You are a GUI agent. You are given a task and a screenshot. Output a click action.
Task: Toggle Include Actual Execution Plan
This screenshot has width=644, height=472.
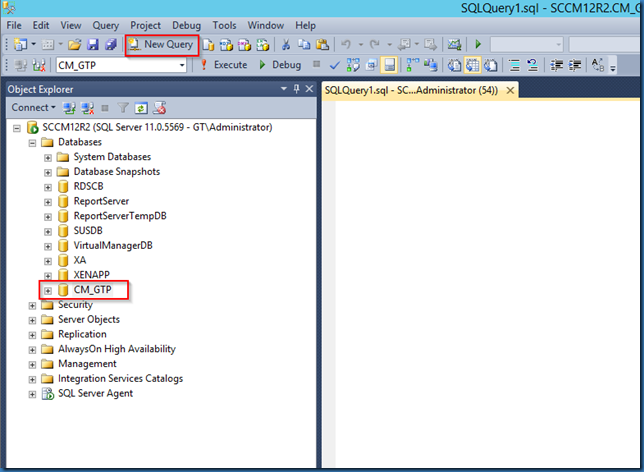coord(412,65)
